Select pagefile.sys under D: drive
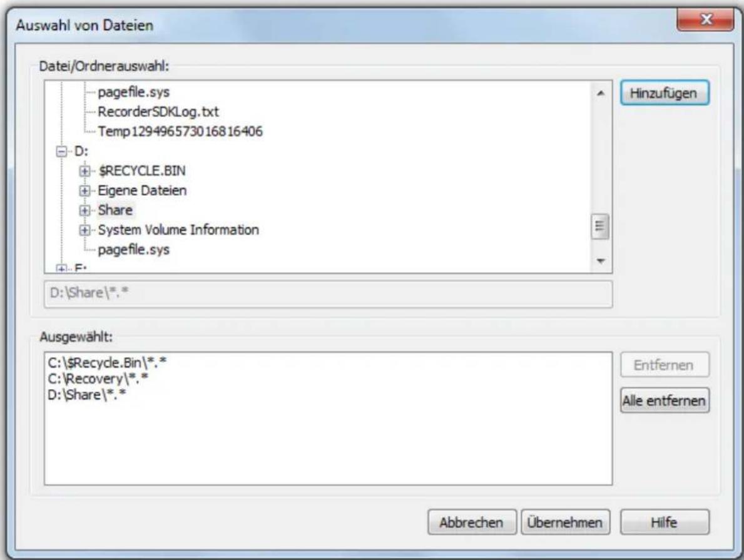 tap(133, 250)
